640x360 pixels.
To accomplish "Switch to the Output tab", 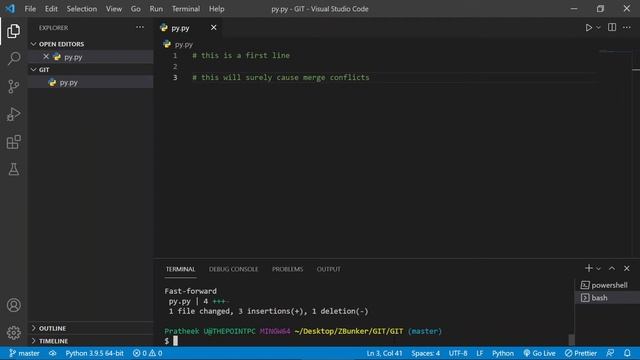I will 329,269.
